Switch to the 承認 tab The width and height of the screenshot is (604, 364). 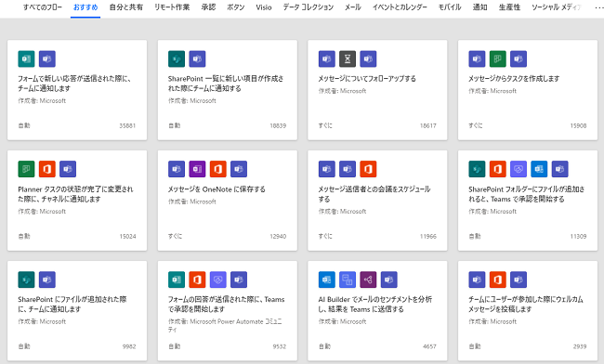pyautogui.click(x=208, y=7)
